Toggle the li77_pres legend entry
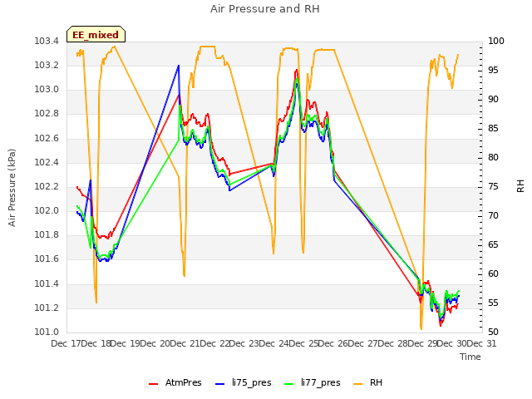 pyautogui.click(x=313, y=382)
